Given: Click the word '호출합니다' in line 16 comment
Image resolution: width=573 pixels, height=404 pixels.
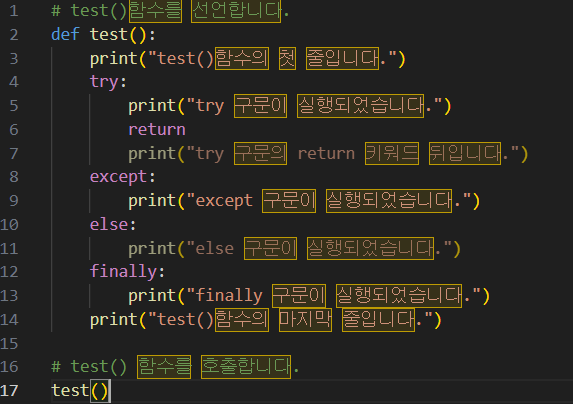Looking at the screenshot, I should tap(246, 367).
